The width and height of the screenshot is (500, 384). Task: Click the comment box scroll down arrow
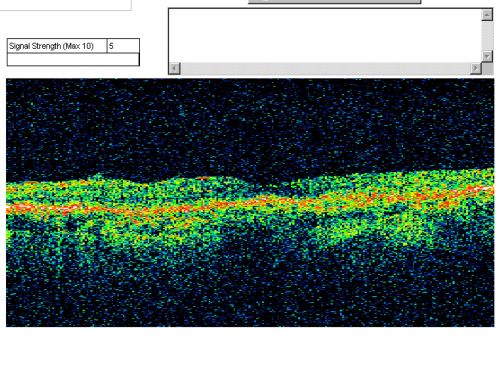click(487, 56)
